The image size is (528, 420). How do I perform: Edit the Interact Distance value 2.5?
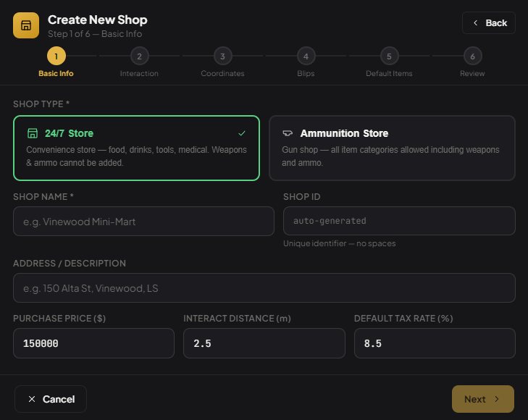pos(264,343)
